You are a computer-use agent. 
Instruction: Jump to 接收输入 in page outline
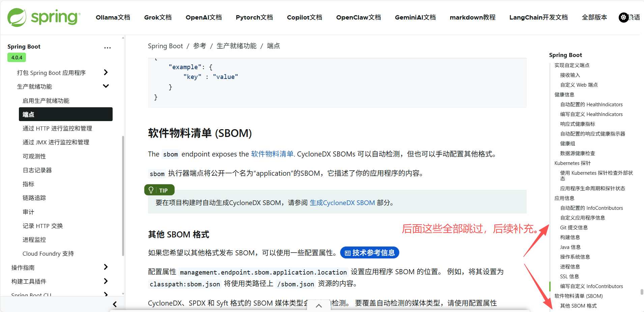click(570, 75)
